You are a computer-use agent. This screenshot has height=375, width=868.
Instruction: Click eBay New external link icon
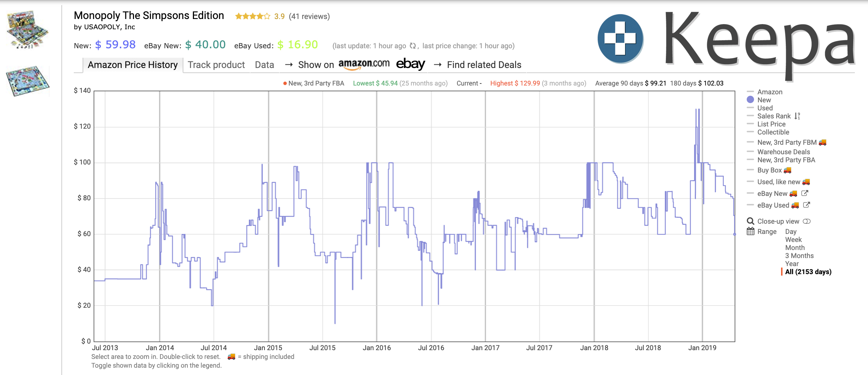coord(804,193)
